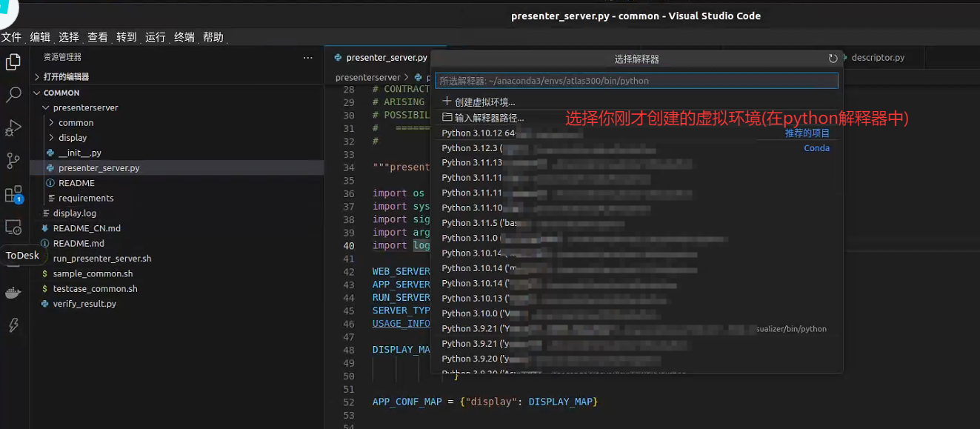Open run_presenter_server.sh file
Screen dimensions: 980x429
pos(176,259)
